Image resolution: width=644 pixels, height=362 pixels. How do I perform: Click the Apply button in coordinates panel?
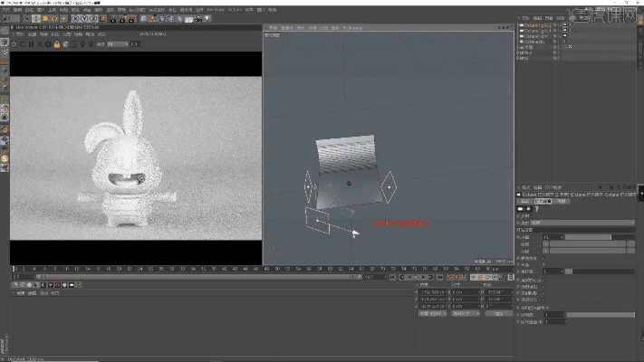tap(498, 314)
